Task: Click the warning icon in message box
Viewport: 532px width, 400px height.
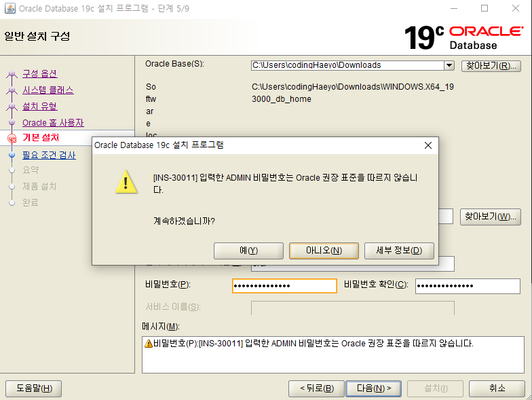Action: tap(148, 344)
